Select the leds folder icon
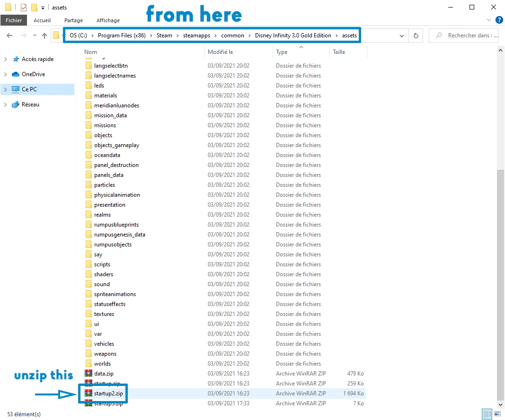Image resolution: width=505 pixels, height=420 pixels. tap(89, 86)
